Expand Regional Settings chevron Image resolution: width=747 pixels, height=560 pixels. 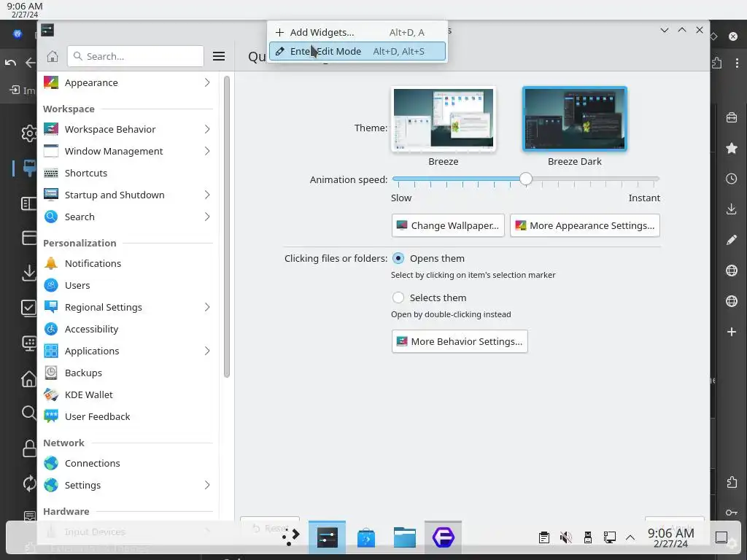[x=207, y=307]
